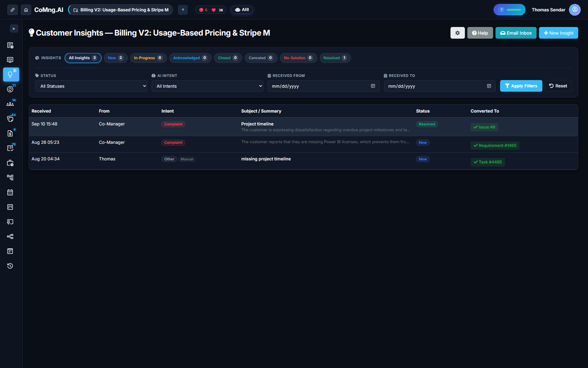Click the CoMng.AI logo text

49,10
